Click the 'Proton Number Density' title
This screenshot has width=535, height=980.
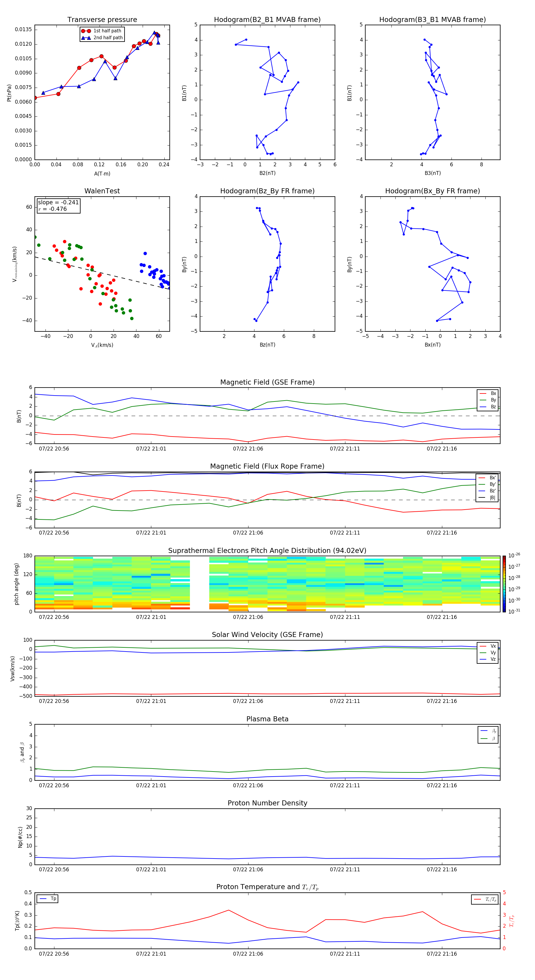click(267, 803)
